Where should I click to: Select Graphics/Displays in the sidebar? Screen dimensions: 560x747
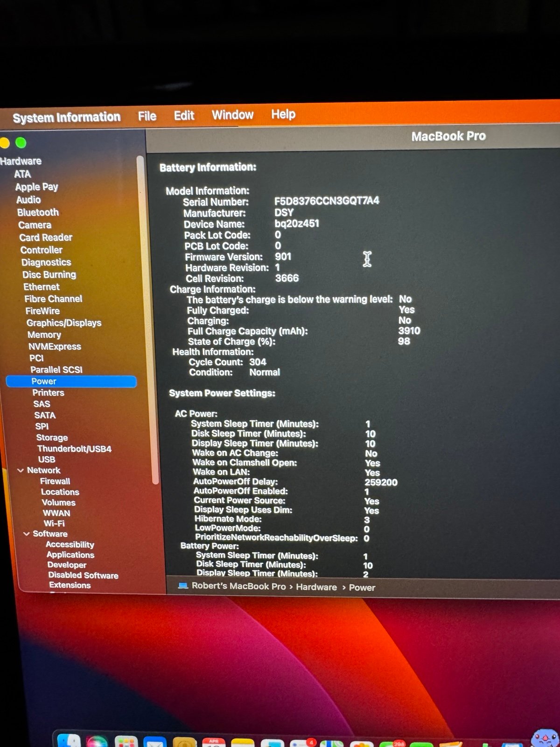(x=64, y=323)
